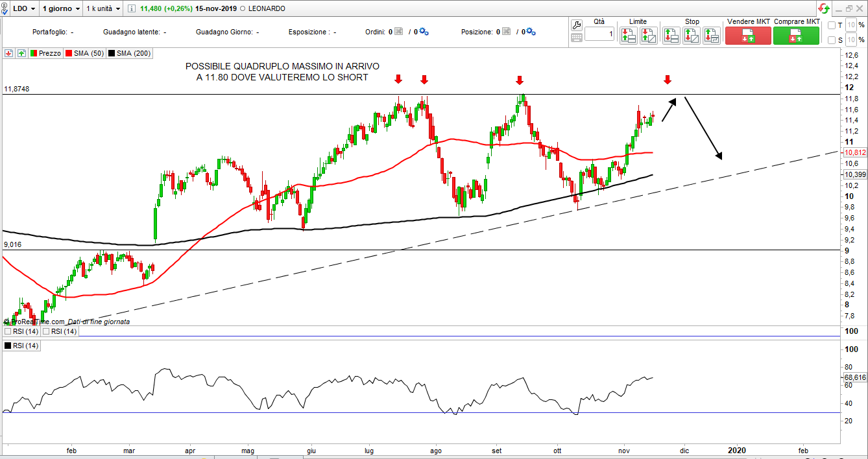Click the Qtà quantity input field
The width and height of the screenshot is (868, 459).
click(599, 34)
